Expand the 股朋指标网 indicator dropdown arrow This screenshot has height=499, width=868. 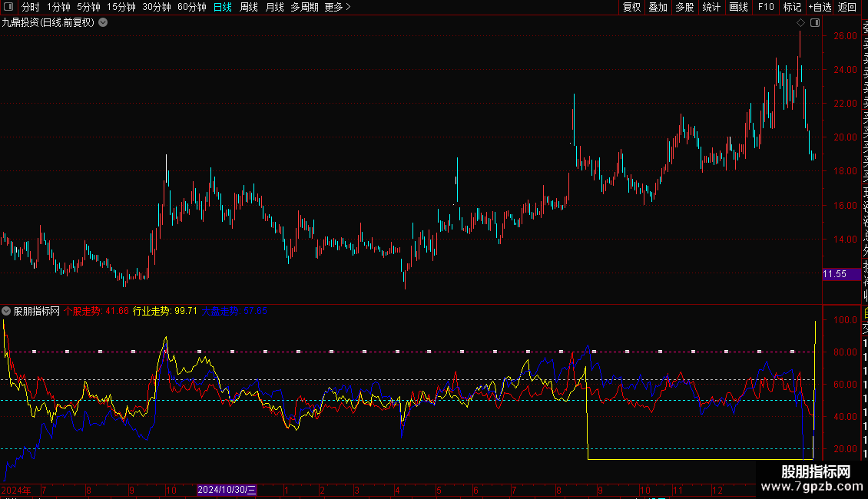(x=6, y=311)
